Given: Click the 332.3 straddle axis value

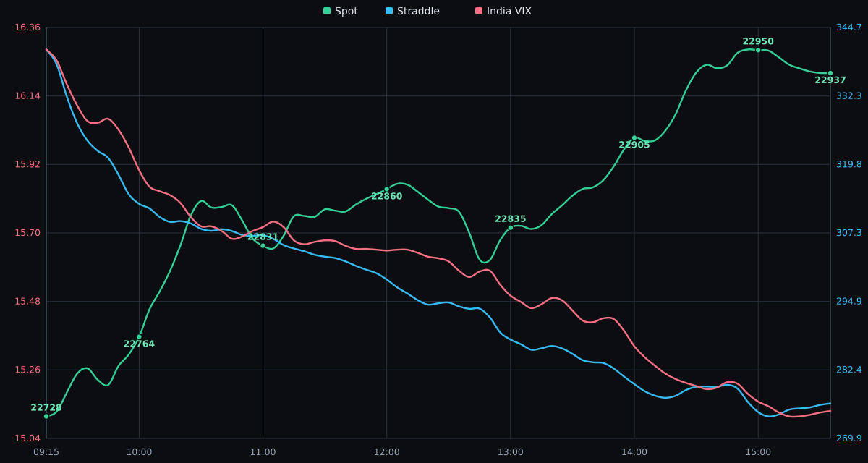Looking at the screenshot, I should (849, 95).
